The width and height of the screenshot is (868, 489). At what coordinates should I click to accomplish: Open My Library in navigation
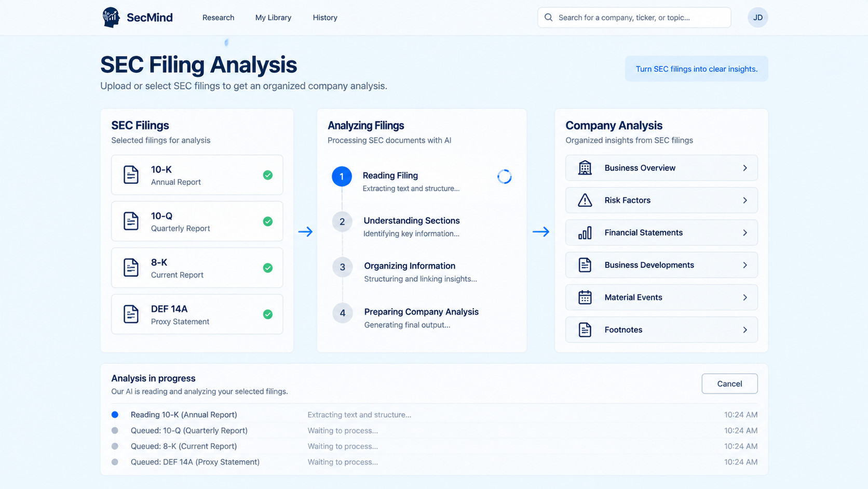[x=273, y=18]
